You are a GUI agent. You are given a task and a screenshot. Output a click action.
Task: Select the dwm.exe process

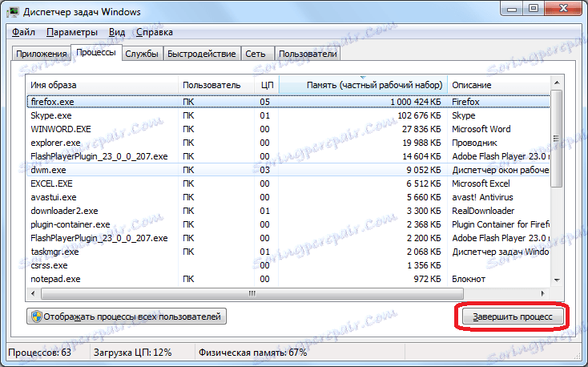(288, 170)
